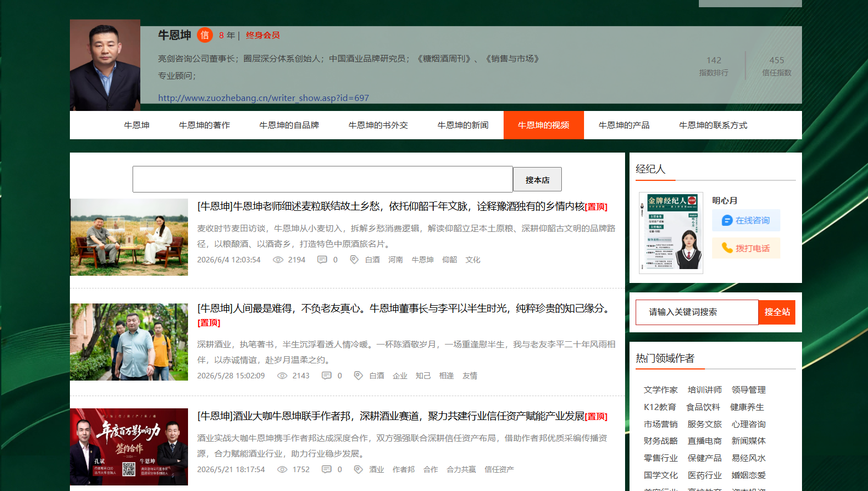Click the 在线咨询 chat bubble icon
The image size is (868, 491).
pyautogui.click(x=727, y=220)
